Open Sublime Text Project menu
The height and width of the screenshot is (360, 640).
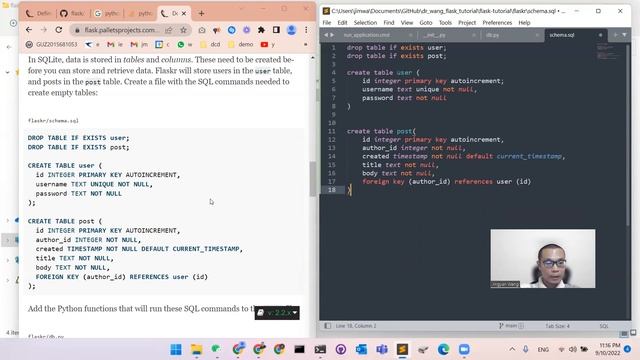click(x=467, y=22)
